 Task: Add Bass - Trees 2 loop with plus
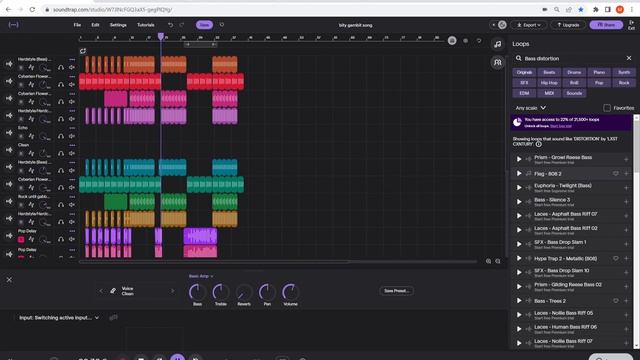pos(626,301)
